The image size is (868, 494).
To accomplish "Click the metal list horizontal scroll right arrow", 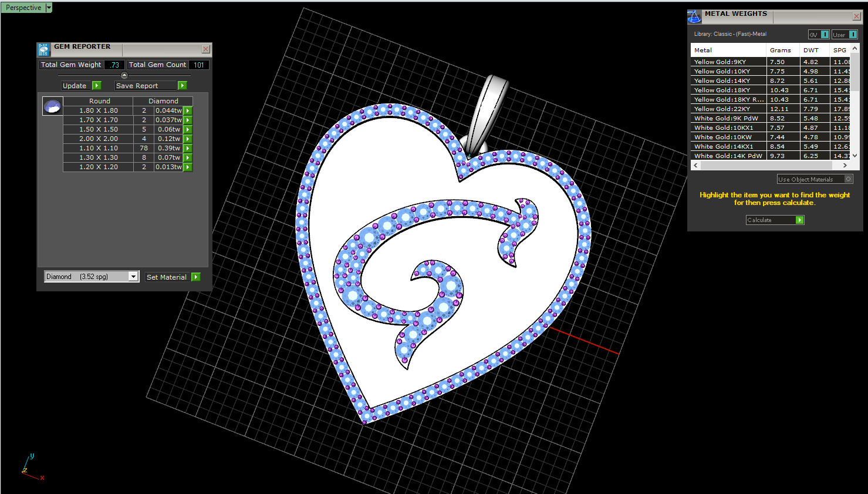I will point(845,166).
